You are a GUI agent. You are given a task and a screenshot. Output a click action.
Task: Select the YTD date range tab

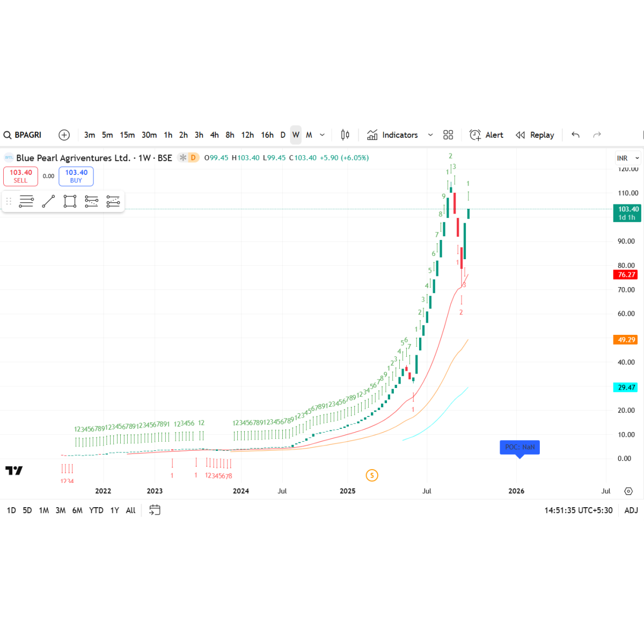(x=96, y=510)
